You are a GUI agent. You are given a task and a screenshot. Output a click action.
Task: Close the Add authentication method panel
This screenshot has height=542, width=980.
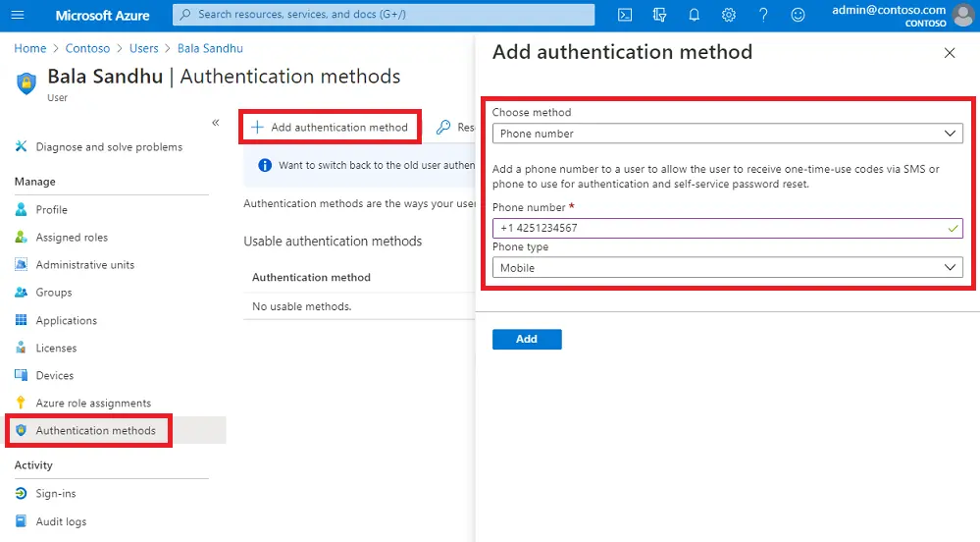click(x=949, y=53)
